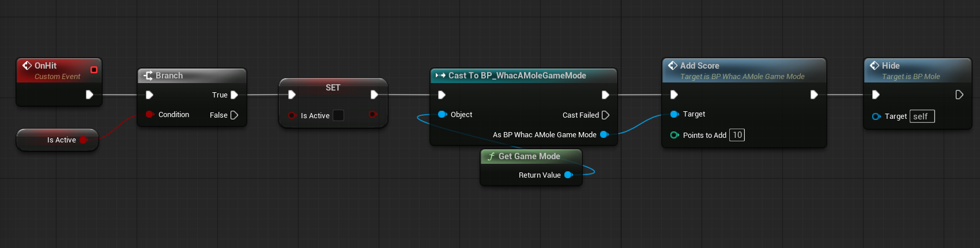
Task: Select the Branch node header
Action: point(192,76)
